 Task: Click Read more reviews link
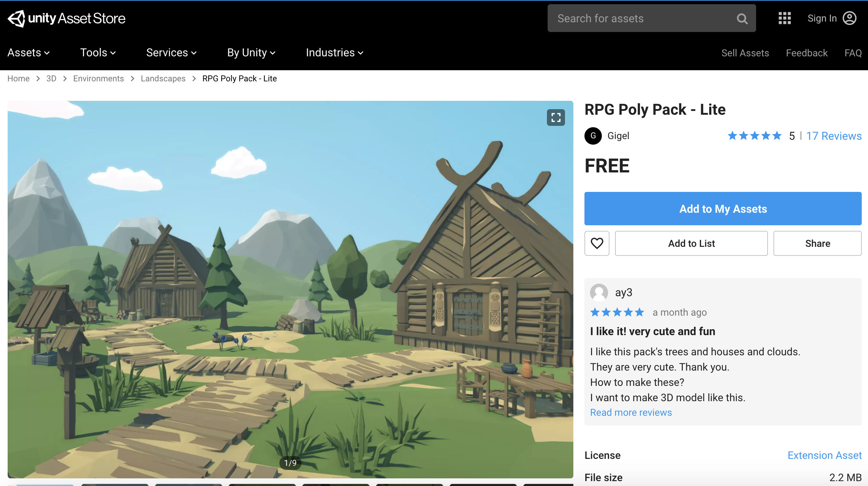(x=631, y=413)
